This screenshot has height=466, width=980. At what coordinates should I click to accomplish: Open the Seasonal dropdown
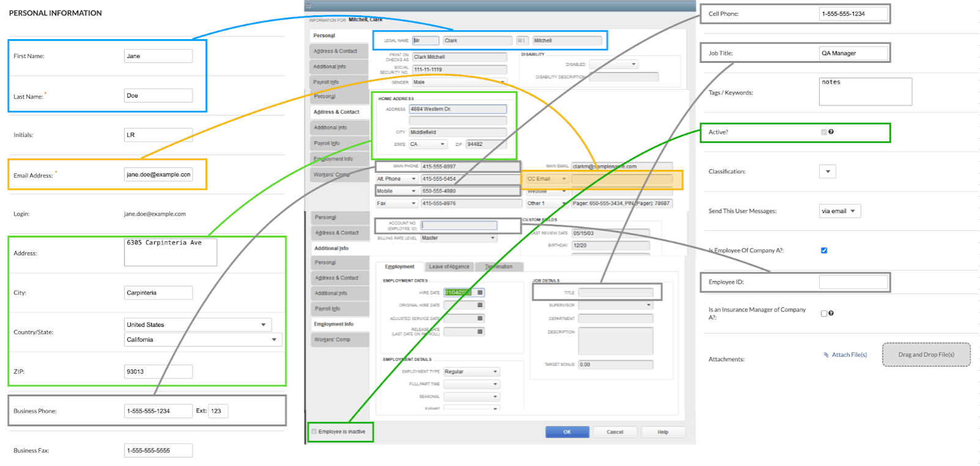click(x=471, y=397)
